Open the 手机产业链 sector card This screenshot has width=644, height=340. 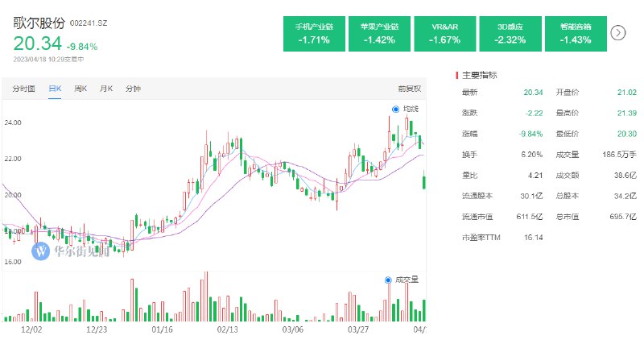click(x=314, y=34)
